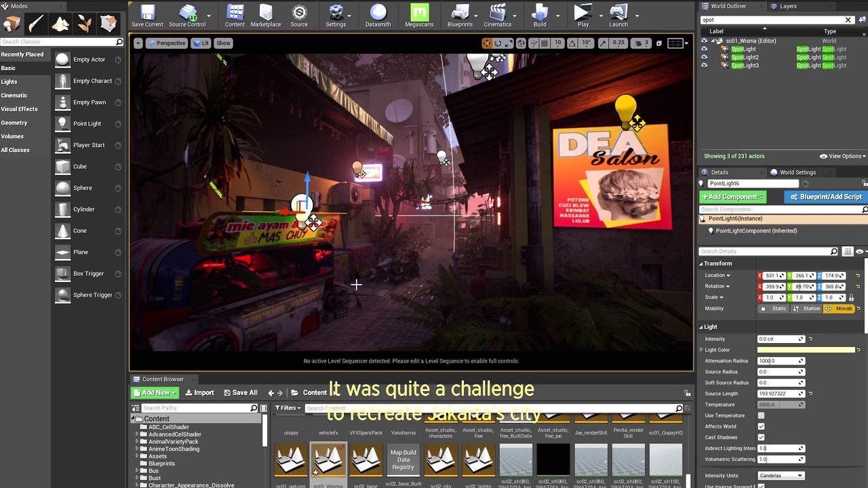Click the Light Color swatch
This screenshot has width=868, height=488.
806,350
